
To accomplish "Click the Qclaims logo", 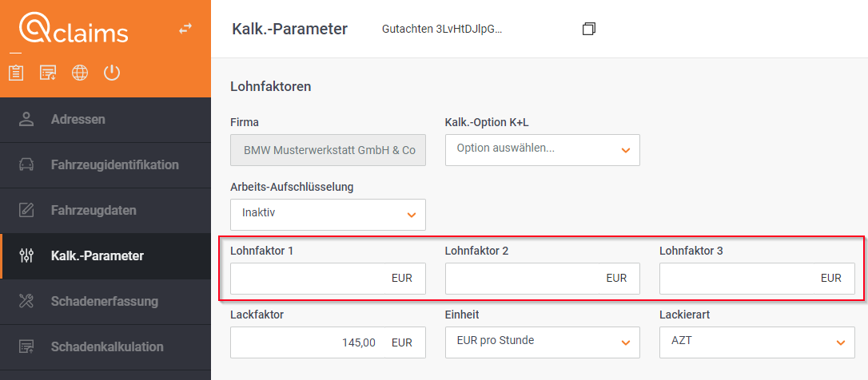I will click(74, 30).
